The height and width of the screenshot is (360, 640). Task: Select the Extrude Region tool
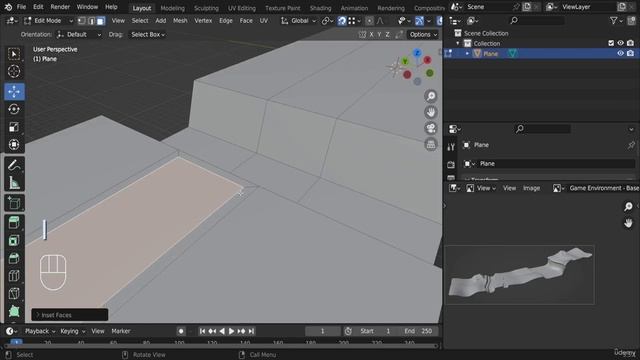click(x=14, y=222)
